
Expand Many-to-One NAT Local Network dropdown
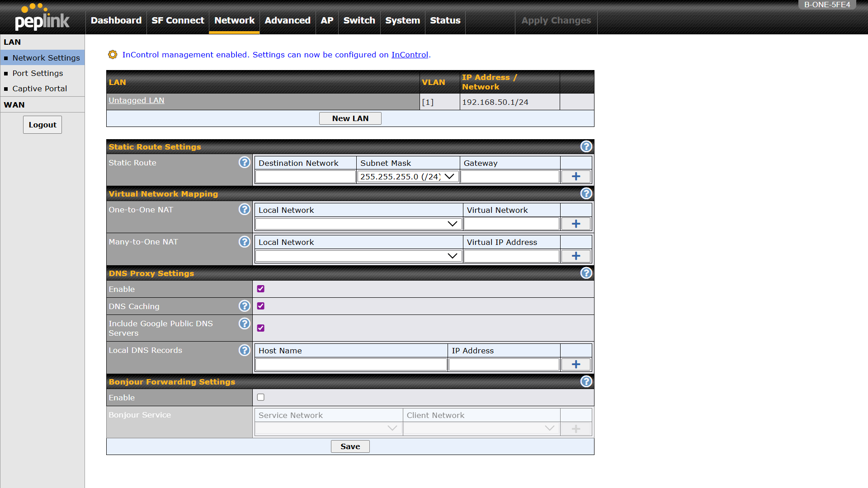358,256
